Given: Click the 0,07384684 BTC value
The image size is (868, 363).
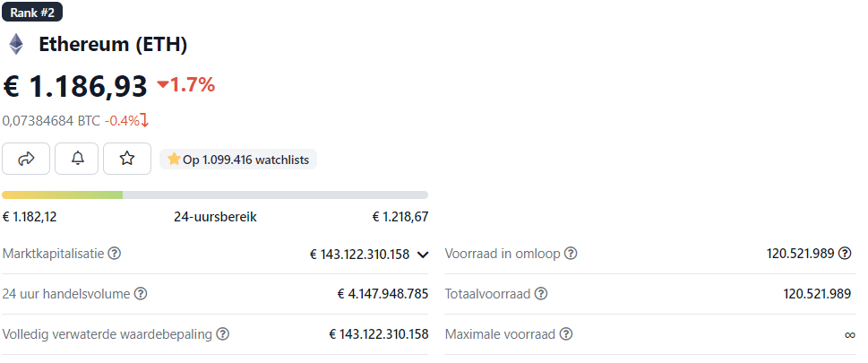Looking at the screenshot, I should 51,120.
